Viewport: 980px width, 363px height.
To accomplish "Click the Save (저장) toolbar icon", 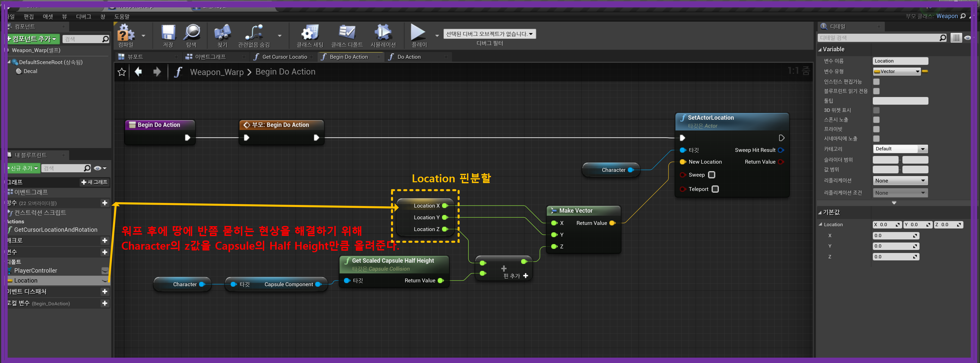I will click(x=168, y=33).
